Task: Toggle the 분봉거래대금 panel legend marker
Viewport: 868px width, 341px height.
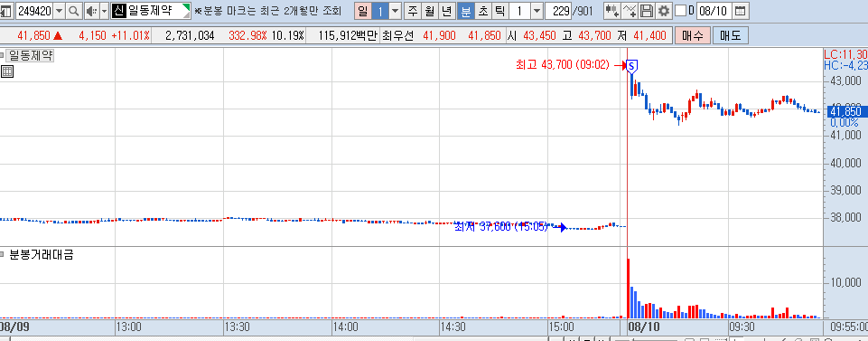Action: [2, 254]
